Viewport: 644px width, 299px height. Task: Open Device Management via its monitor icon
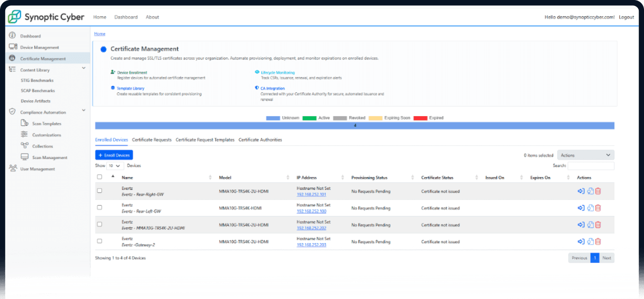13,47
